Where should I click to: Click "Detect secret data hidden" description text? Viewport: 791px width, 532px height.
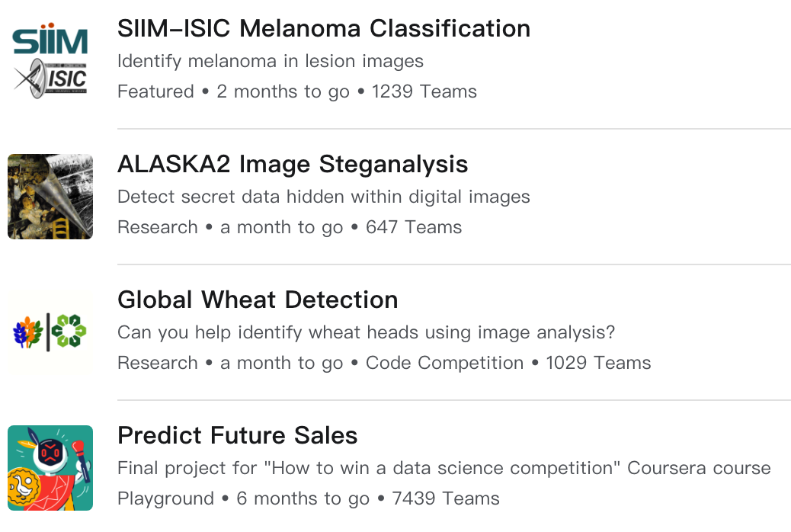click(x=324, y=197)
